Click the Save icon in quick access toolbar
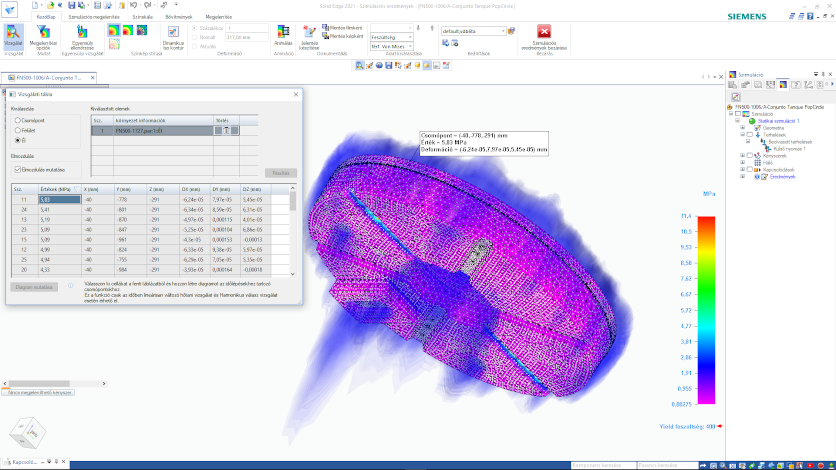 pyautogui.click(x=71, y=5)
